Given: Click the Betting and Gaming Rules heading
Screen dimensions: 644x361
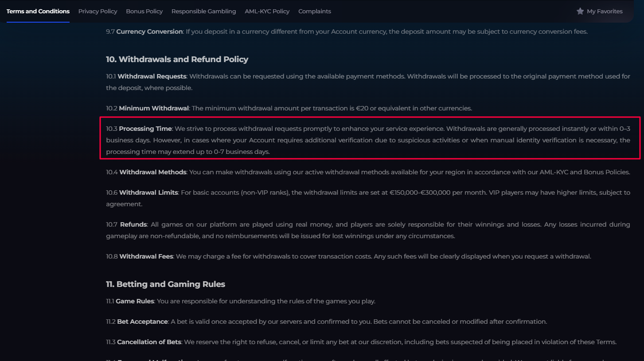Looking at the screenshot, I should (x=165, y=284).
